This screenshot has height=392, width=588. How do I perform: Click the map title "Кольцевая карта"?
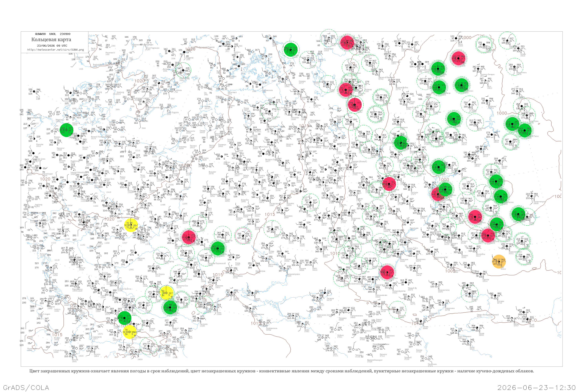(51, 40)
